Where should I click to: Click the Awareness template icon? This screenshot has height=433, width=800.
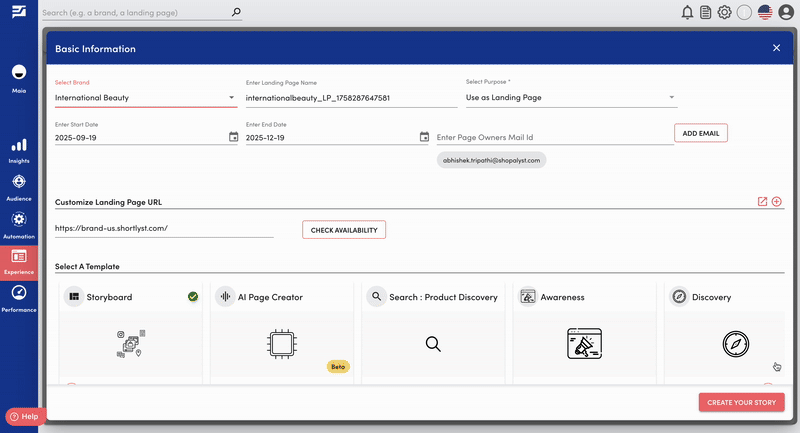(528, 297)
